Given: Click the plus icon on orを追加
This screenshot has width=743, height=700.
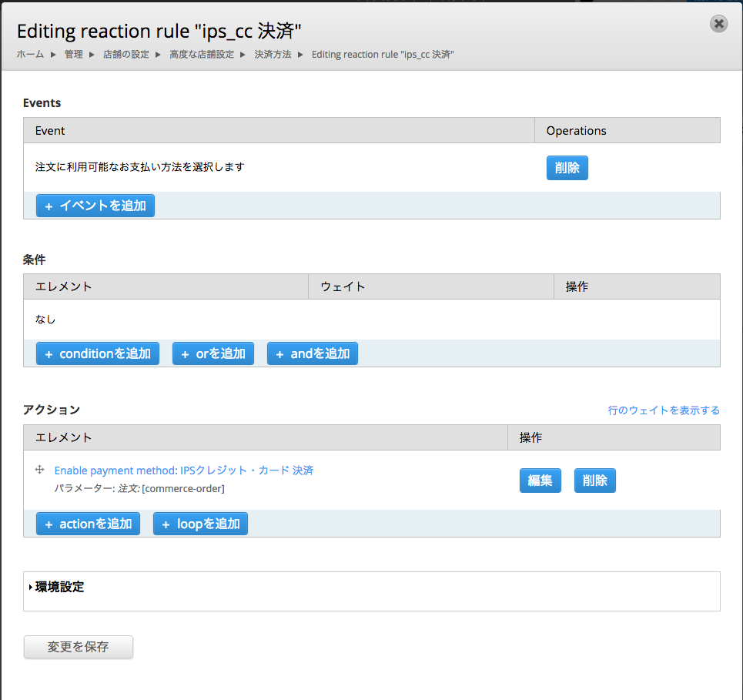Looking at the screenshot, I should (184, 353).
